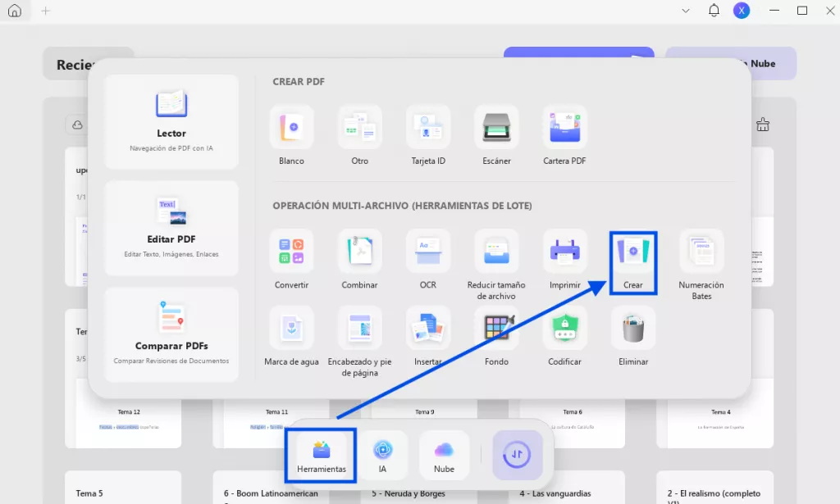The width and height of the screenshot is (840, 504).
Task: Open the Tema 6 document thumbnail
Action: (572, 423)
